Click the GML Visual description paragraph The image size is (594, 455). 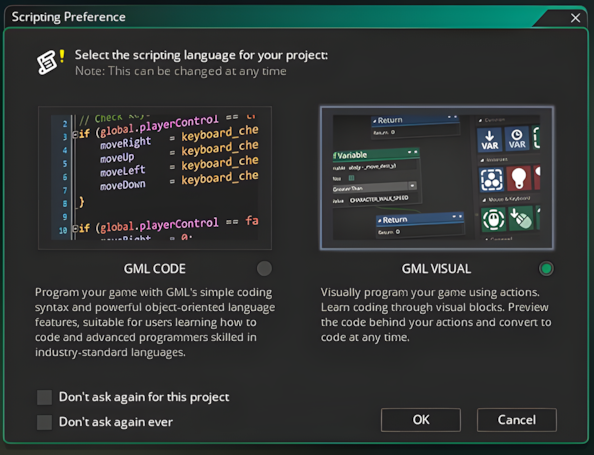click(436, 314)
